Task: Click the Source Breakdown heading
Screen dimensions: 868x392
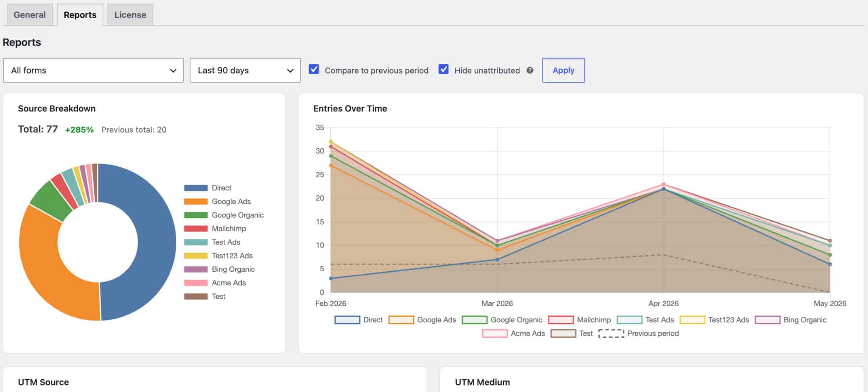Action: (x=57, y=108)
